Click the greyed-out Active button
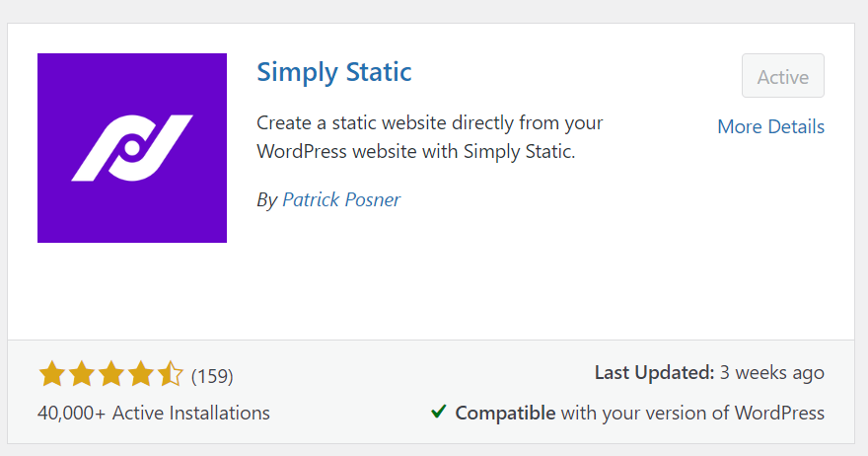868x456 pixels. point(783,76)
